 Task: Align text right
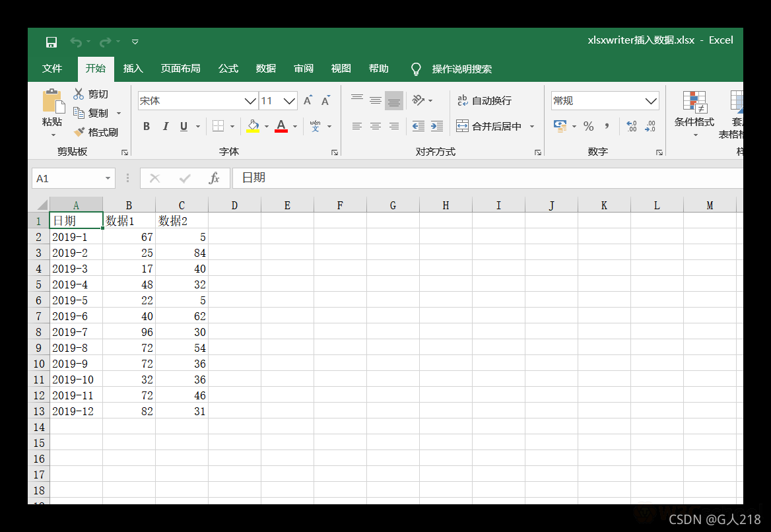coord(394,126)
